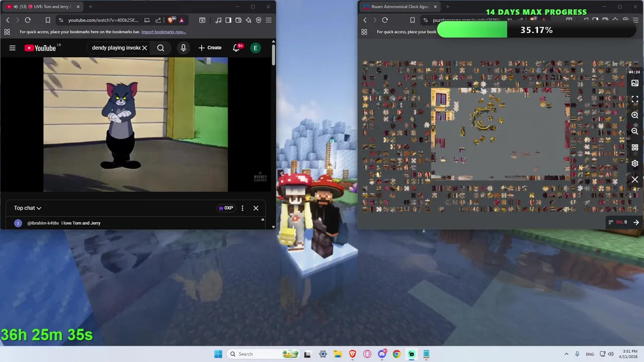Expand the system tray hidden icons chevron
This screenshot has width=644, height=362.
point(566,354)
